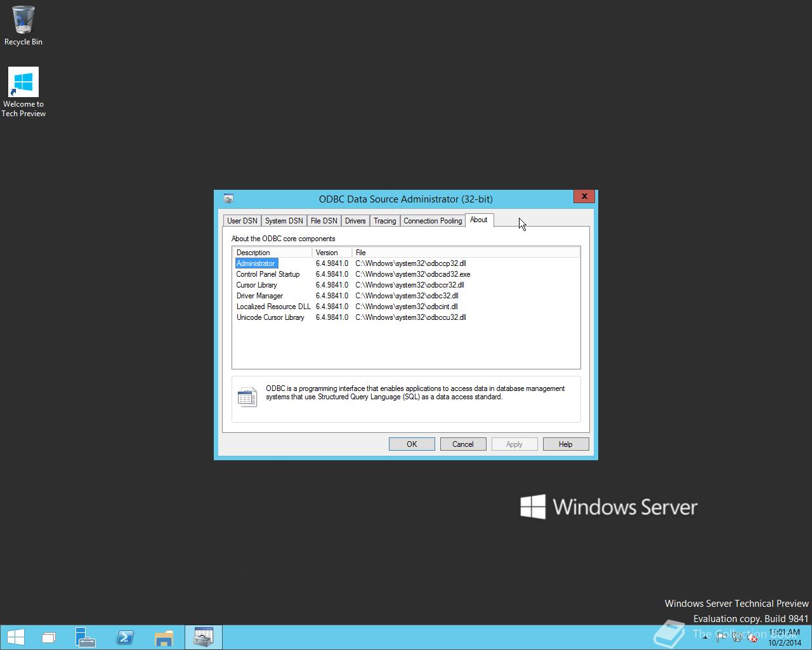Click the ODBC dialog title bar icon

(228, 199)
